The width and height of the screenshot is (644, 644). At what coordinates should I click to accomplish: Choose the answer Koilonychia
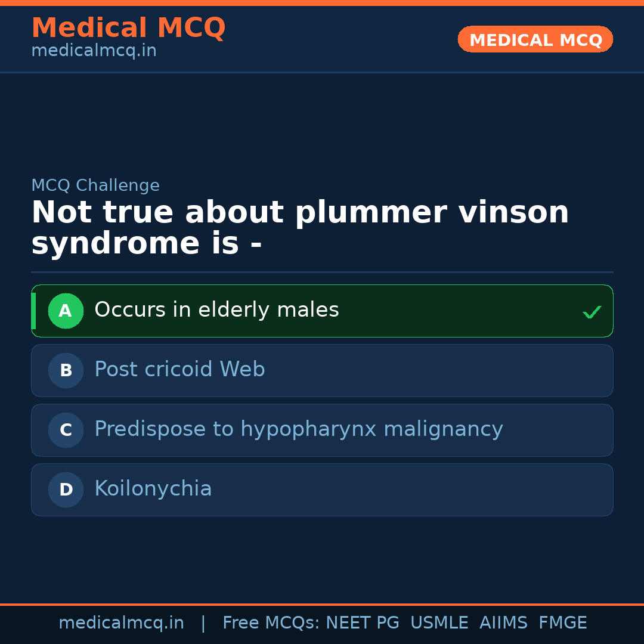tap(153, 489)
